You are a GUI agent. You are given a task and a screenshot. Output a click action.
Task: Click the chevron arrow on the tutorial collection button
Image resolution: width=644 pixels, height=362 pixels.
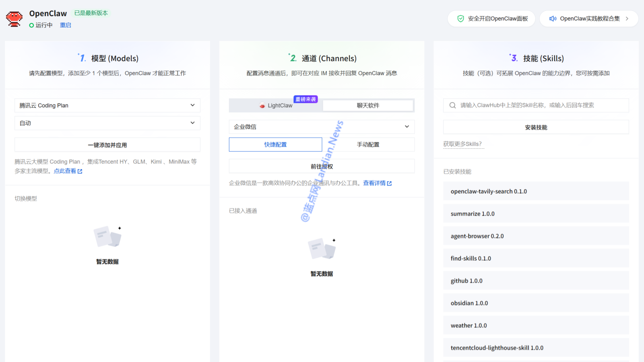pos(627,19)
